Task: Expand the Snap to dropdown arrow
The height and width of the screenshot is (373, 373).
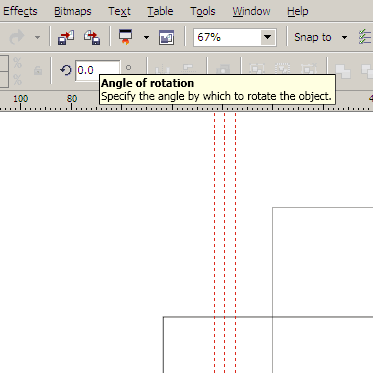Action: [x=344, y=37]
